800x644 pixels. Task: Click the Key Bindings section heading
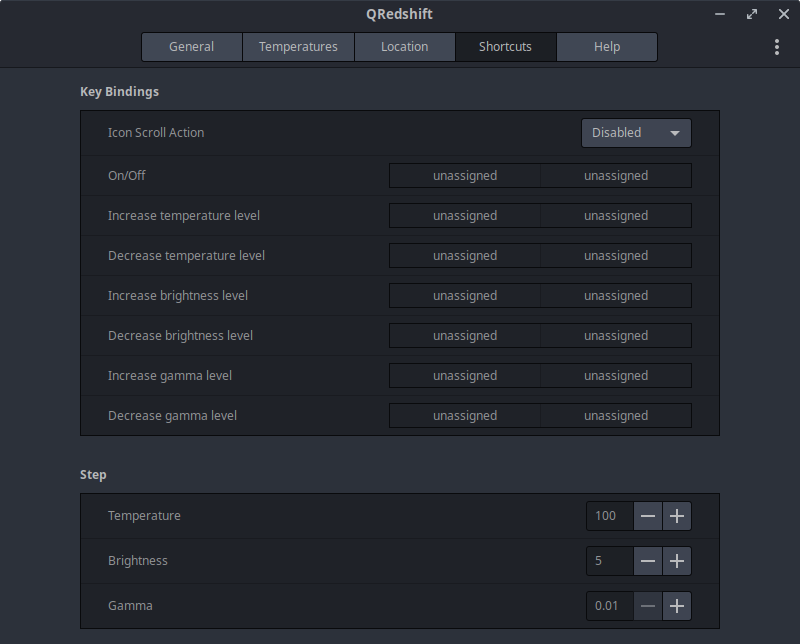pyautogui.click(x=119, y=92)
